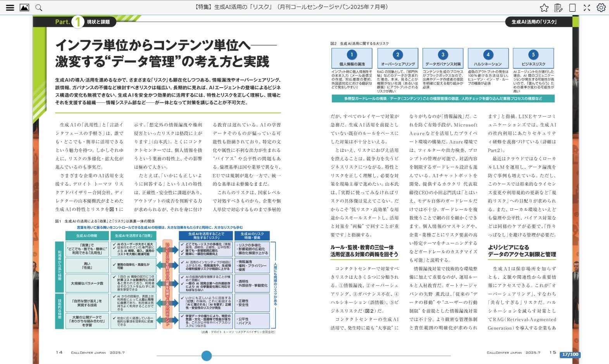609x364 pixels.
Task: Click subheading よりシビアになる
Action: click(x=508, y=247)
